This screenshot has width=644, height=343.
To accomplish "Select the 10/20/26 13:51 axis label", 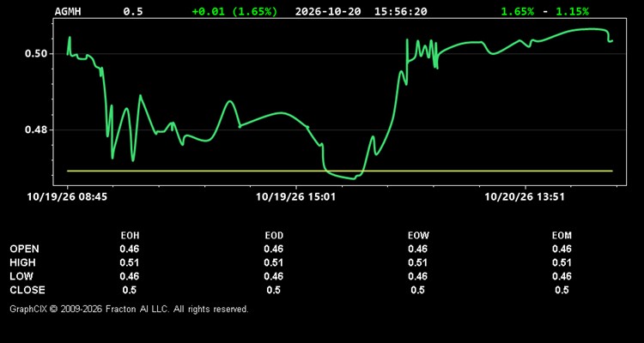I will point(525,197).
